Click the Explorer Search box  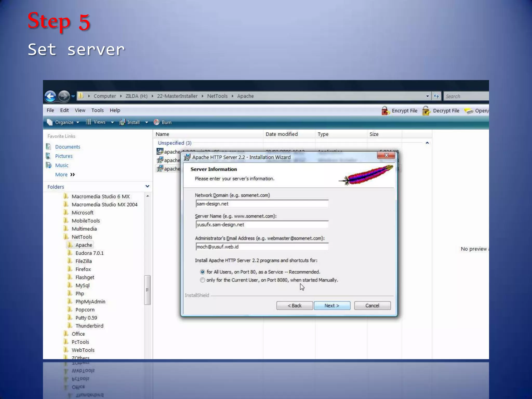tap(466, 96)
